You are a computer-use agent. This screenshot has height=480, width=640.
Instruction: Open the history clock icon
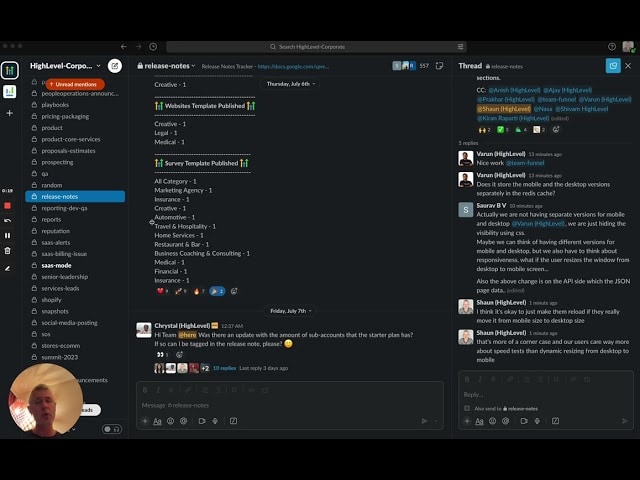click(152, 46)
